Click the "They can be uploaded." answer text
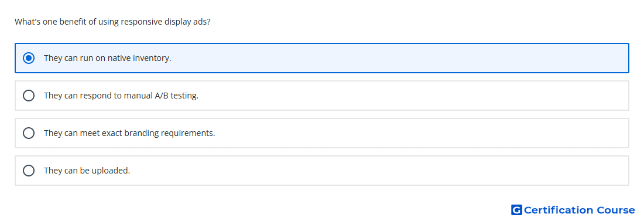This screenshot has width=644, height=221. [87, 171]
